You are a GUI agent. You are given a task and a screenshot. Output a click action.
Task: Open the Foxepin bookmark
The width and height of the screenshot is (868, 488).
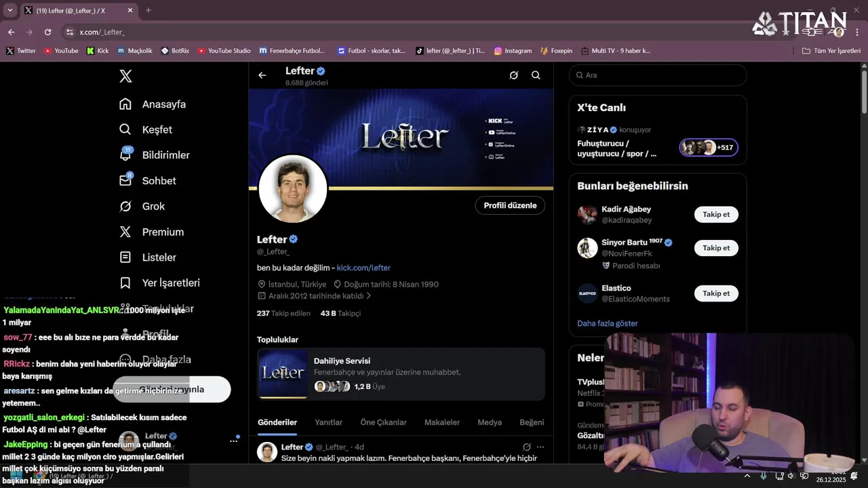point(556,51)
